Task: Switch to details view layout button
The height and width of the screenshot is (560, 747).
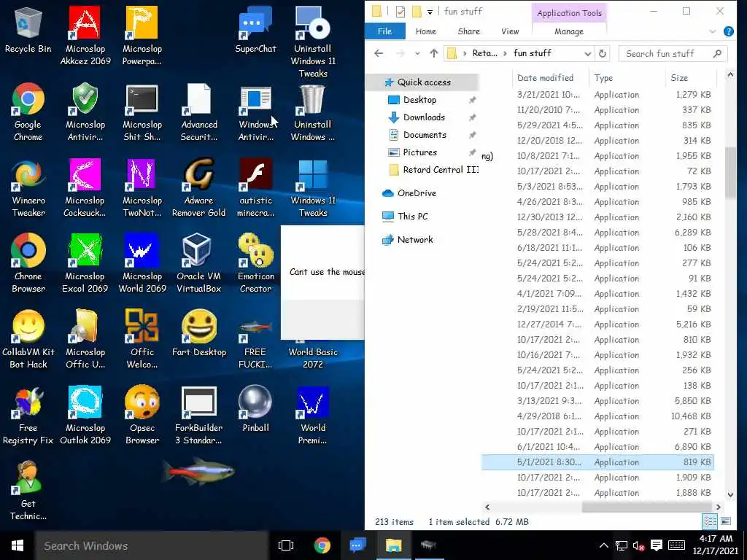Action: 709,521
